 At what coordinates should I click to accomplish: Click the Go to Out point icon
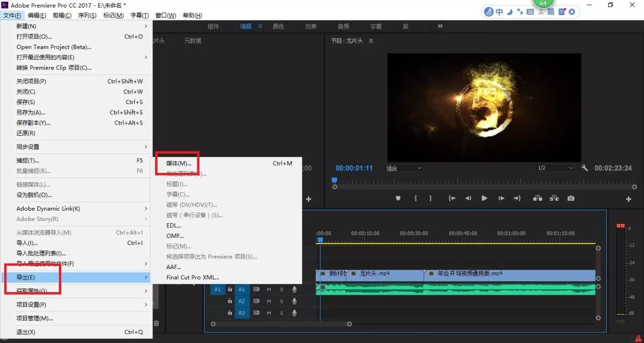coord(517,199)
